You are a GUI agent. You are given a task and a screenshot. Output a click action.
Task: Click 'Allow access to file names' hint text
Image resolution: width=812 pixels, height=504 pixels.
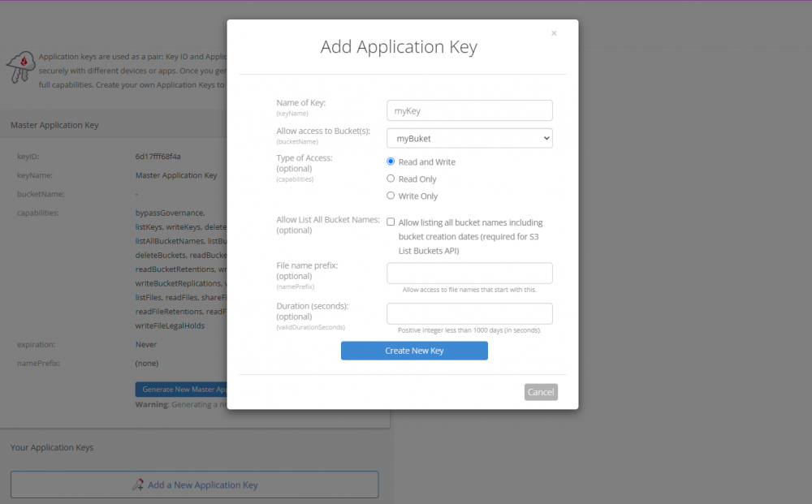(469, 290)
